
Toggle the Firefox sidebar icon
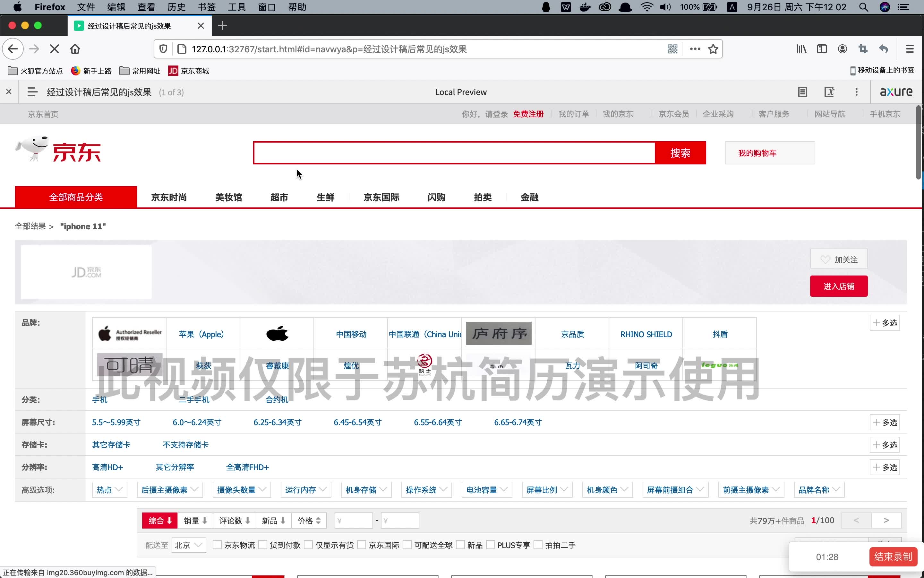(822, 49)
